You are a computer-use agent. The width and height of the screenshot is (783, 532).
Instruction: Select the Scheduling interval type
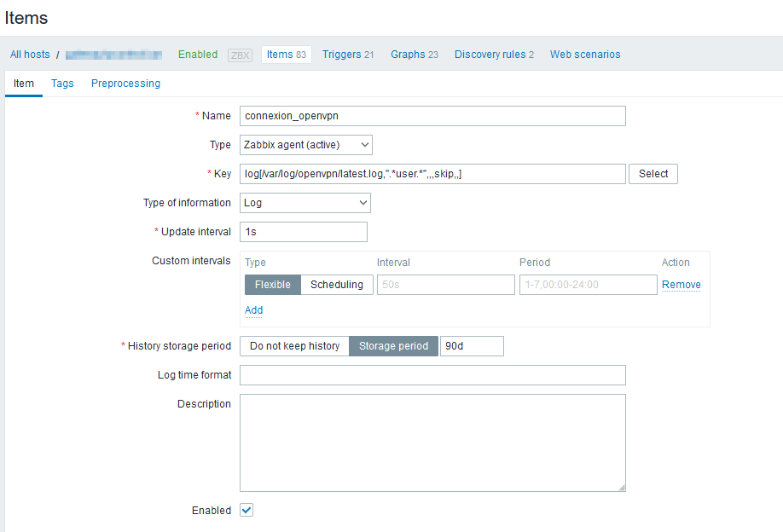(x=336, y=285)
